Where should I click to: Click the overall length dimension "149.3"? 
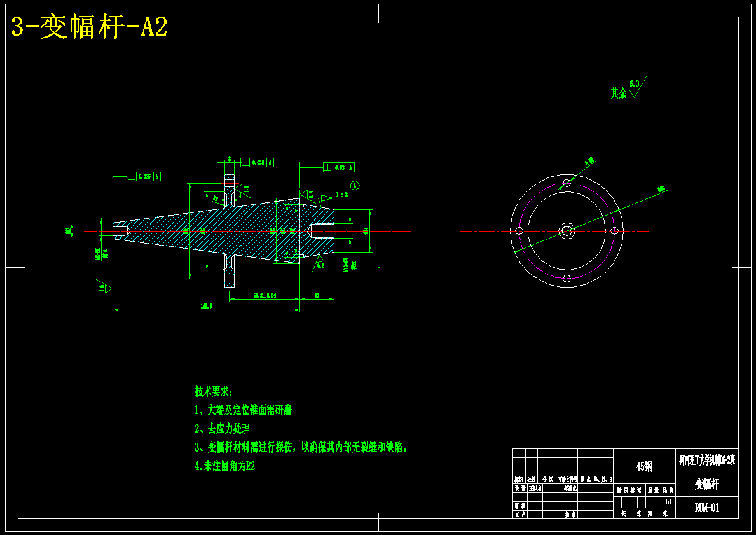pos(207,306)
